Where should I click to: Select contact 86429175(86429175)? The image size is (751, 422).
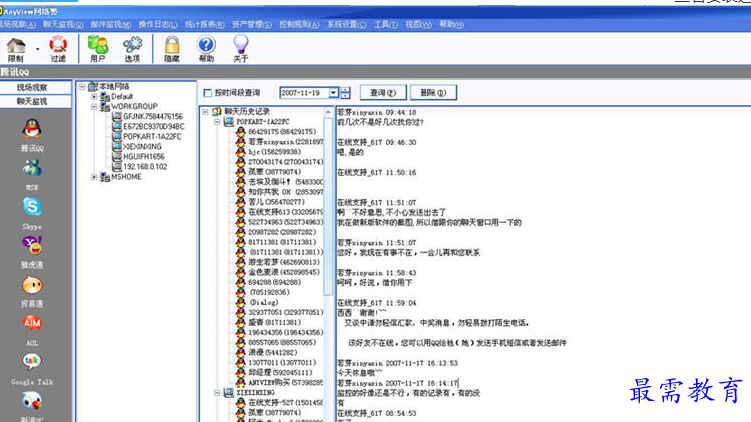coord(282,131)
